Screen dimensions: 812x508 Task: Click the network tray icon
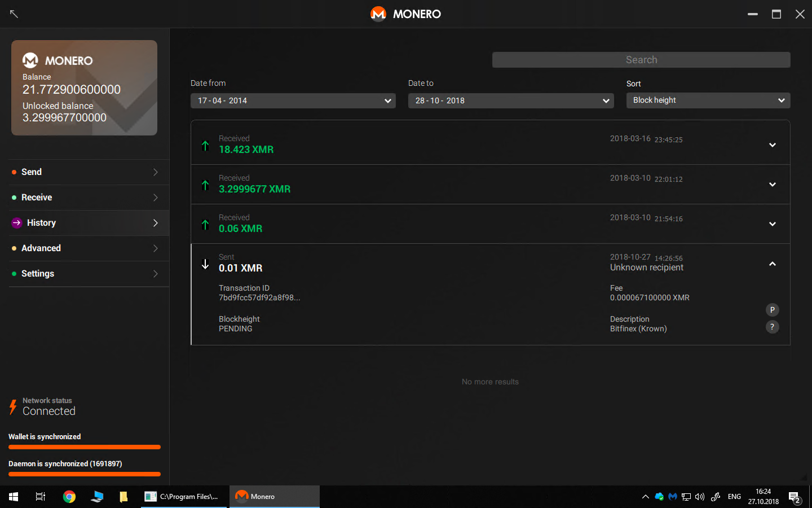(686, 497)
